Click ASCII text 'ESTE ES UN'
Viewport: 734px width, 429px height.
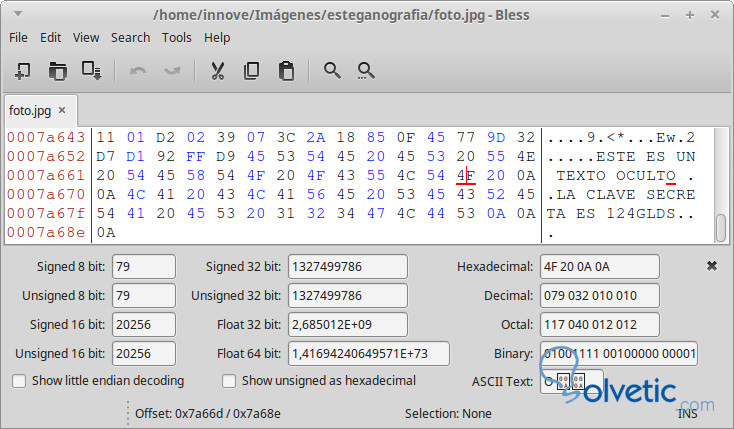tap(646, 156)
